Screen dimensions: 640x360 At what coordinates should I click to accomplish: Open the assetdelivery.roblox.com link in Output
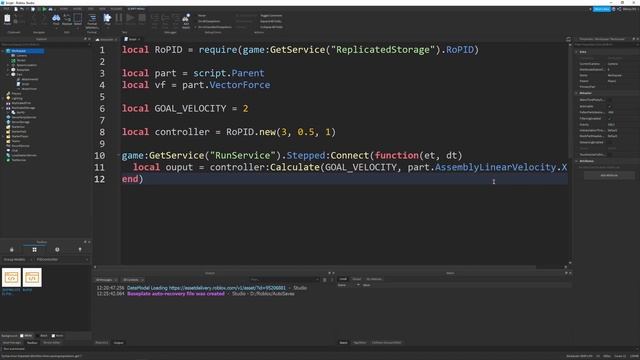227,288
